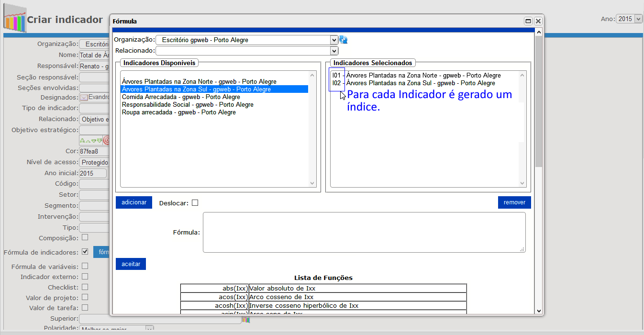
Task: Click inside the Fórmula text area
Action: click(364, 232)
